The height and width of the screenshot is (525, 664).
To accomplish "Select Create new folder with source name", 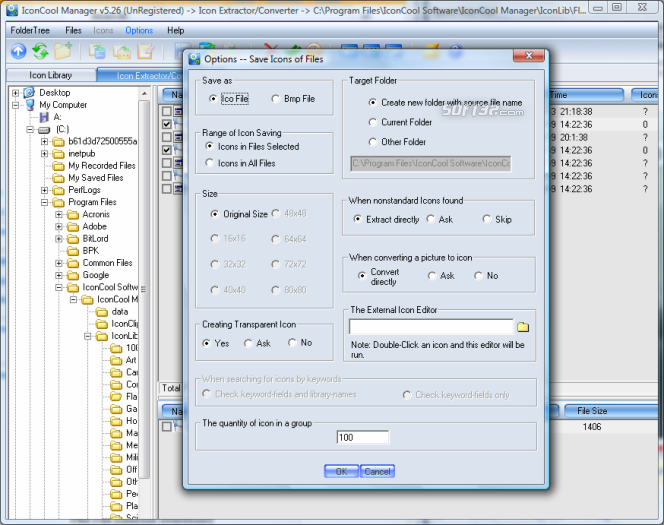I will click(x=372, y=102).
